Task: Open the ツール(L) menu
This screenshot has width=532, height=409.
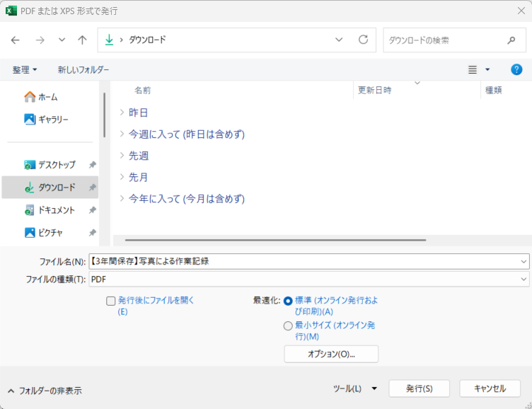Action: [x=354, y=388]
